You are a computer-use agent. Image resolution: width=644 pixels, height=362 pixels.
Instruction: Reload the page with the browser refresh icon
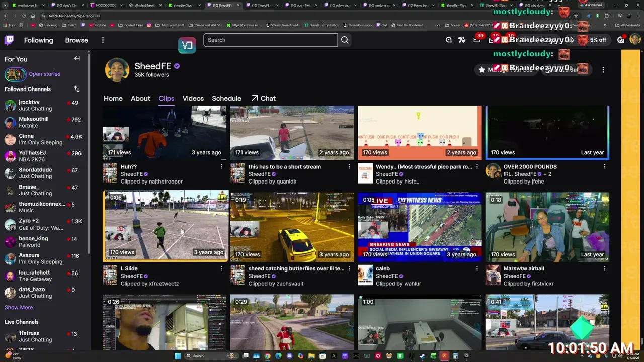click(x=24, y=16)
